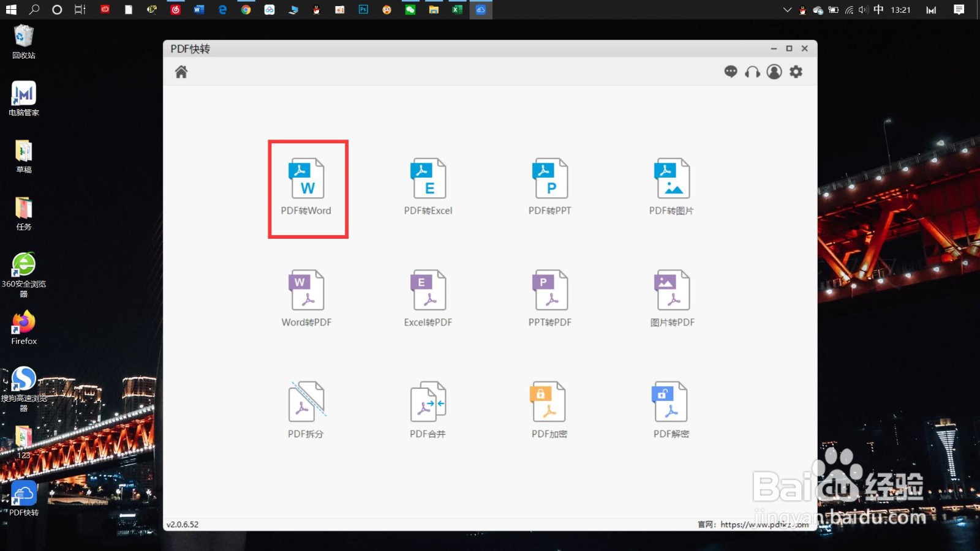Select the 草稿 desktop folder

(24, 156)
